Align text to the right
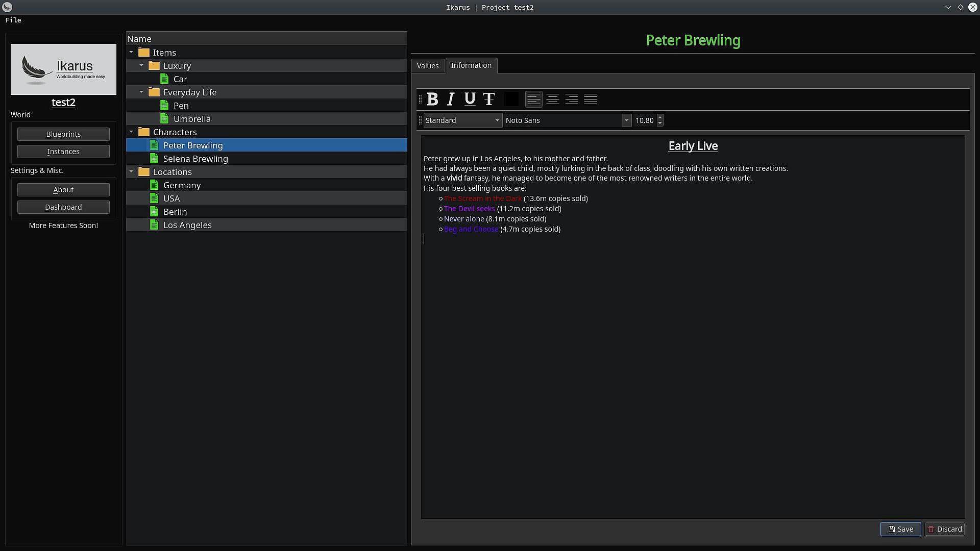 (572, 99)
